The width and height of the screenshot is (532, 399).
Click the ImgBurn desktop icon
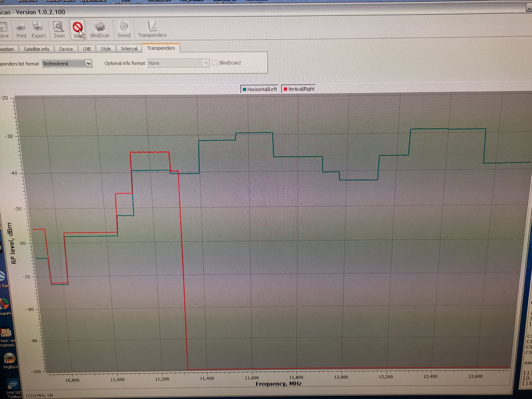pyautogui.click(x=10, y=361)
